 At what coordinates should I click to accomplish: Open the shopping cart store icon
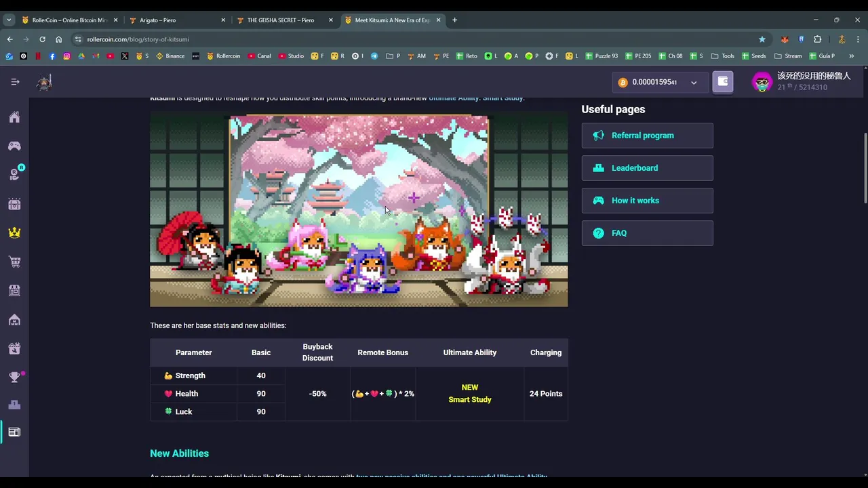click(x=14, y=262)
